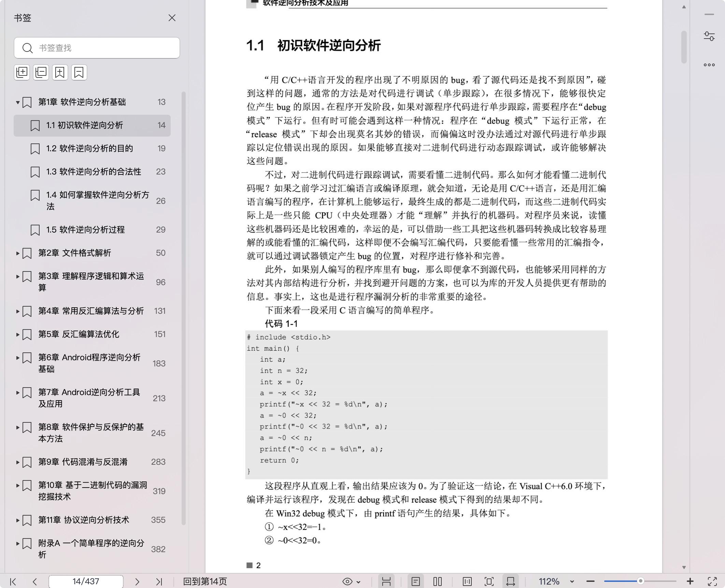Open bookmark 1.2 软件逆向分析的目的
The image size is (725, 588).
coord(92,149)
